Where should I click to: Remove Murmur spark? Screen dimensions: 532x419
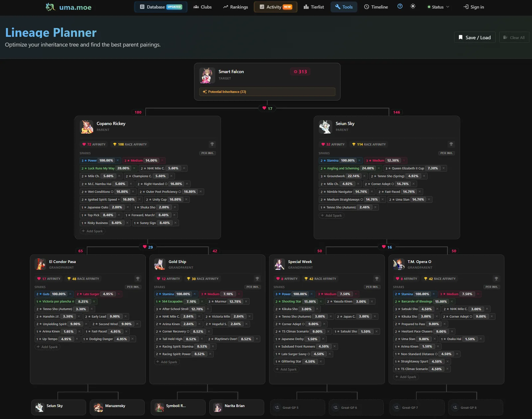[x=246, y=301]
